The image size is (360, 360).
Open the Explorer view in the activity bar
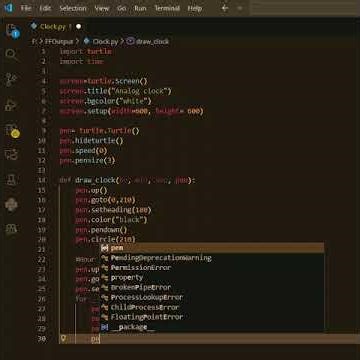13,31
